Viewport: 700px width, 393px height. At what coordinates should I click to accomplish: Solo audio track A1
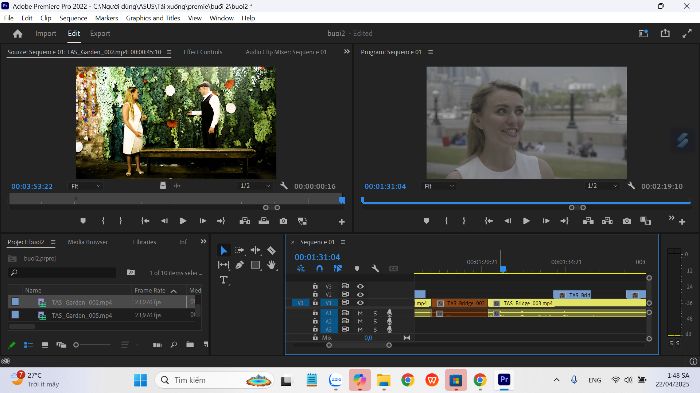pyautogui.click(x=375, y=313)
